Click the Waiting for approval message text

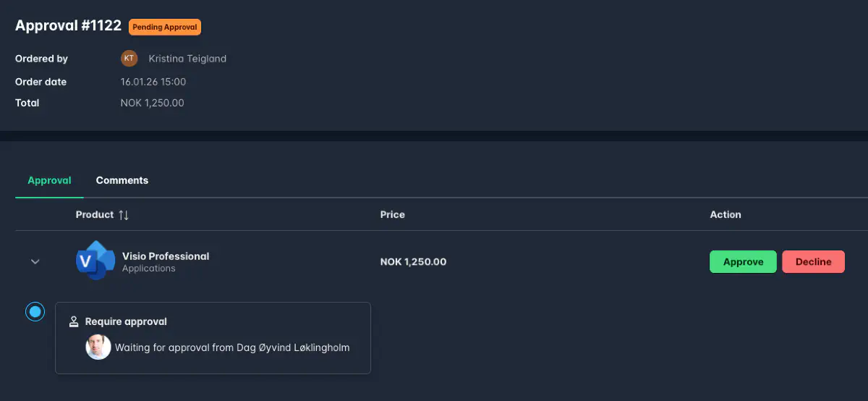[x=232, y=347]
